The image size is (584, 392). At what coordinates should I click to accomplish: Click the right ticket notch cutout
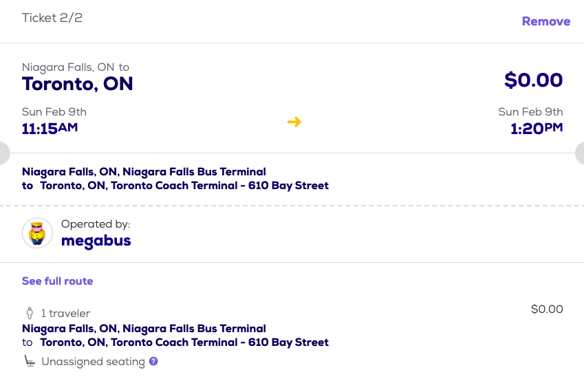click(x=580, y=153)
